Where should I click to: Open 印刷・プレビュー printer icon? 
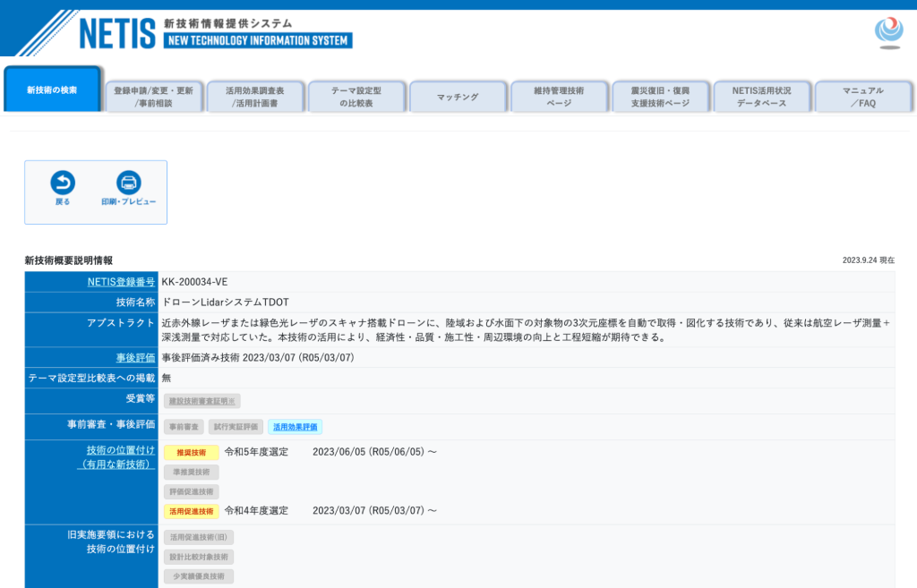[129, 183]
